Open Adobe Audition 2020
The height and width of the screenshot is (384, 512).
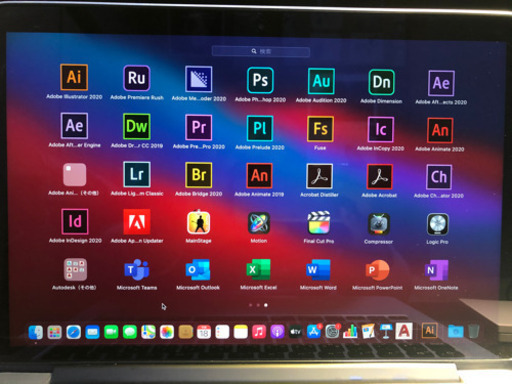pyautogui.click(x=321, y=81)
